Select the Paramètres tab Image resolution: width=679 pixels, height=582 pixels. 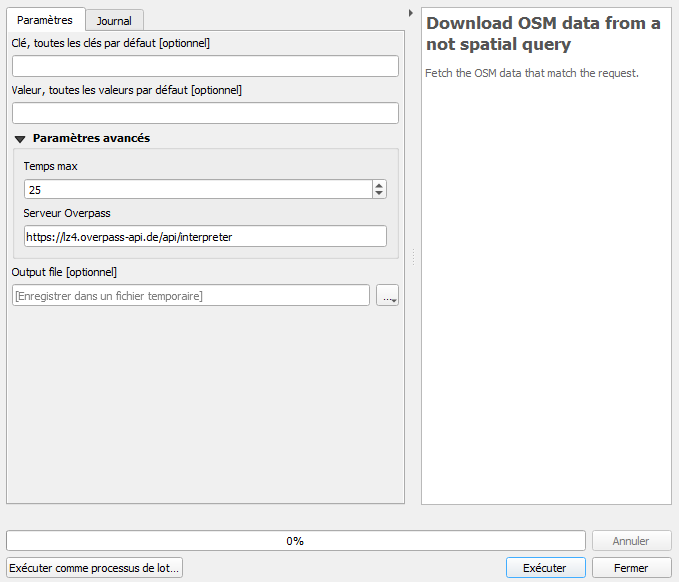pyautogui.click(x=45, y=19)
